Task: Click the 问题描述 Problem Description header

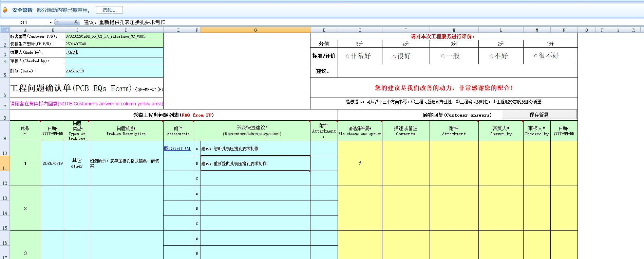Action: pyautogui.click(x=126, y=131)
